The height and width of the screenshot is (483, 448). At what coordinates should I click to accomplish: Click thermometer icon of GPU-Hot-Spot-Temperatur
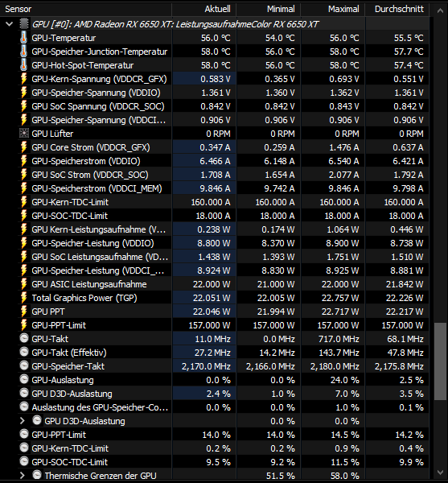pyautogui.click(x=23, y=65)
